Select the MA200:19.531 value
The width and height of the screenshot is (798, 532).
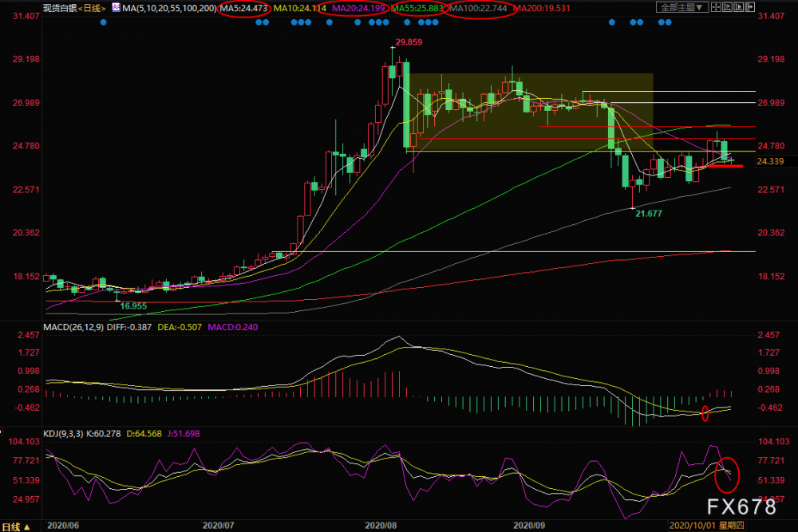[542, 8]
